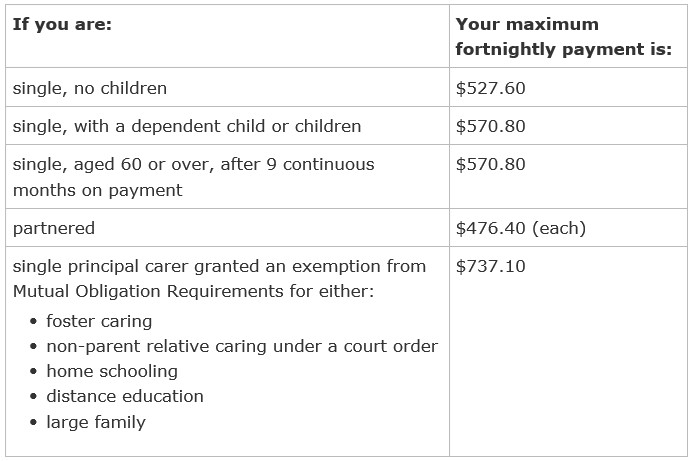
Task: Select the "single, no children" cell
Action: [x=90, y=88]
